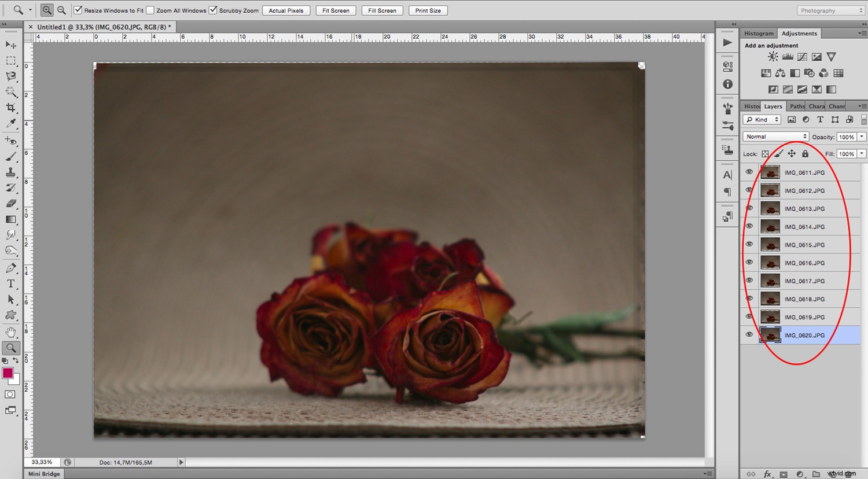
Task: Select the Crop tool
Action: 10,108
